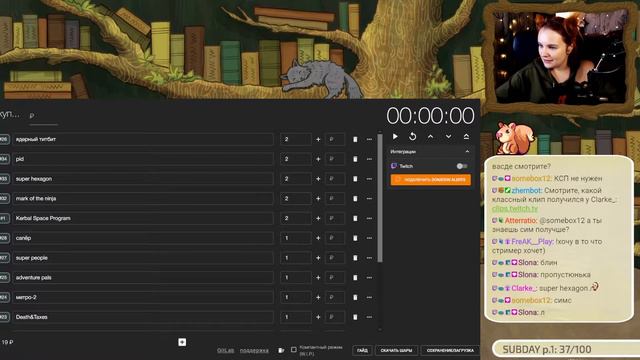Add amount to ядерный титбит with plus
This screenshot has width=640, height=360.
click(x=318, y=139)
